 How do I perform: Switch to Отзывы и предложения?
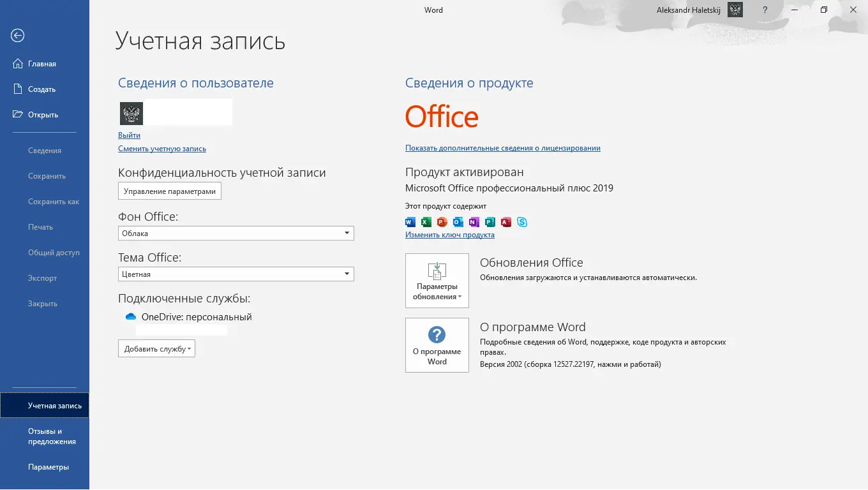tap(52, 435)
